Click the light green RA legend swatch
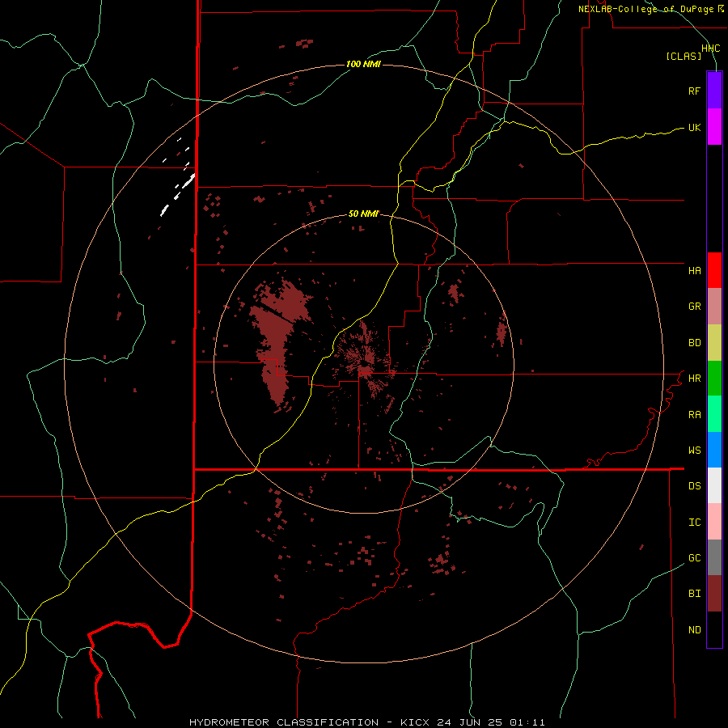Screen dimensions: 728x728 point(714,414)
